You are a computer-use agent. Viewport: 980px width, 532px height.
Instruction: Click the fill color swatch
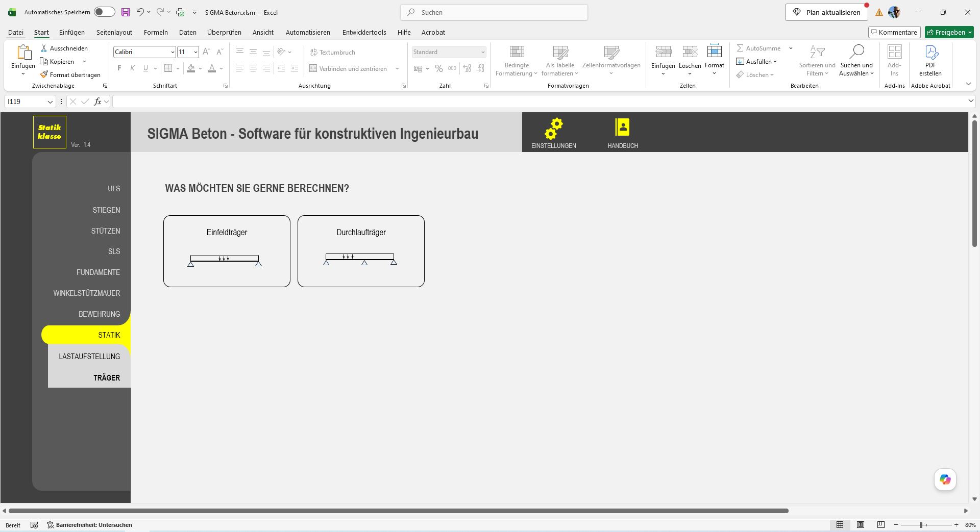[191, 68]
